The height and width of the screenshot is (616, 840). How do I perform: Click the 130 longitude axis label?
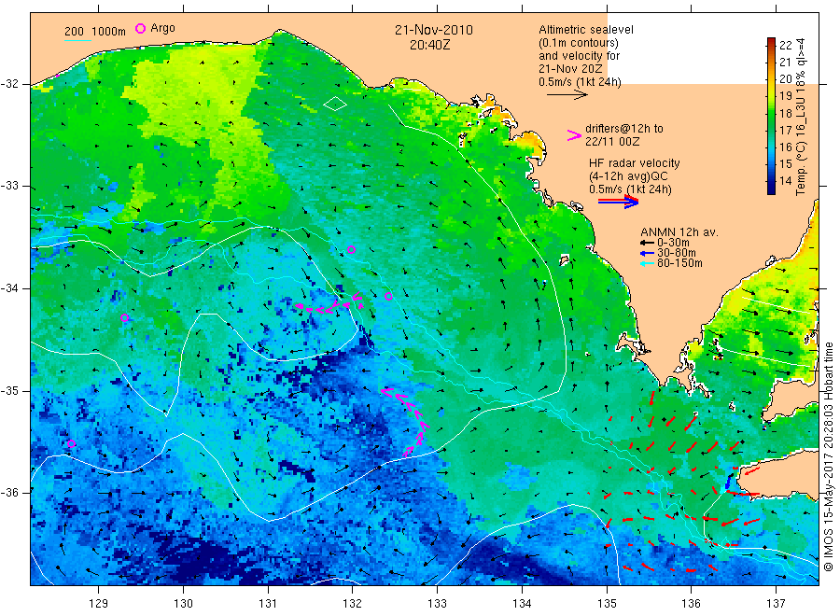tap(183, 604)
